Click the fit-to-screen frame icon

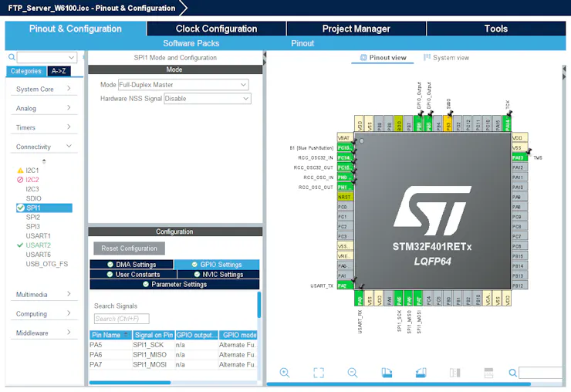click(319, 373)
